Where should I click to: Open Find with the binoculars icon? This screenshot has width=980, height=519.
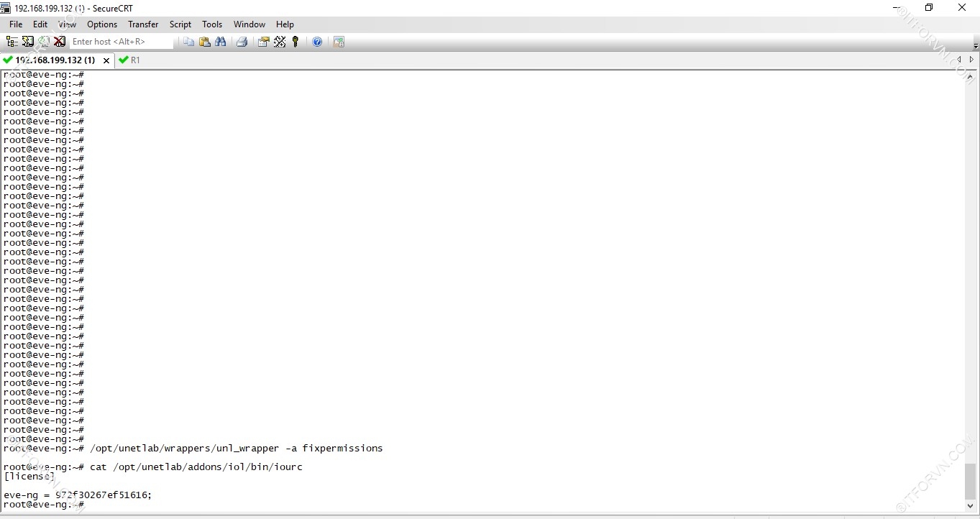pos(221,42)
